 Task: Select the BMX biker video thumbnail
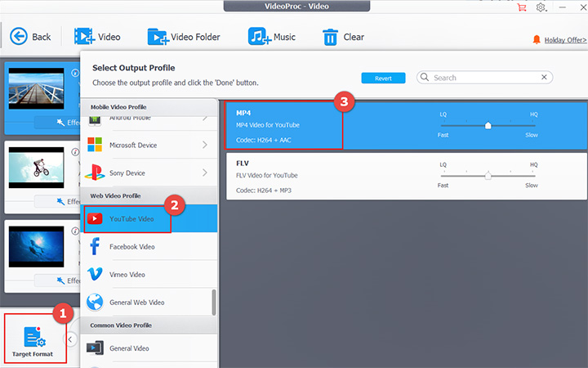click(36, 168)
